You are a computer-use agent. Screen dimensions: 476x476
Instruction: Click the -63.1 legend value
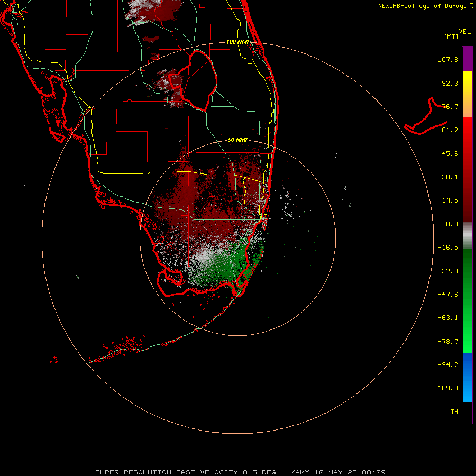[x=448, y=318]
